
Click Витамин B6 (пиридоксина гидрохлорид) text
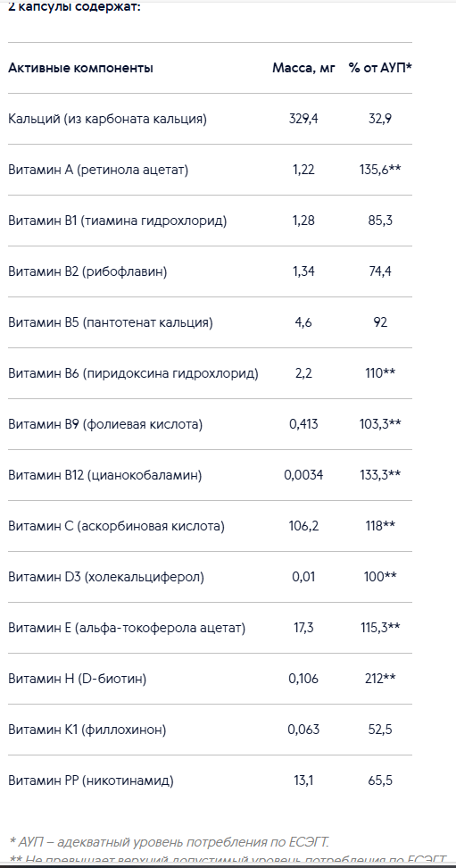[x=133, y=373]
